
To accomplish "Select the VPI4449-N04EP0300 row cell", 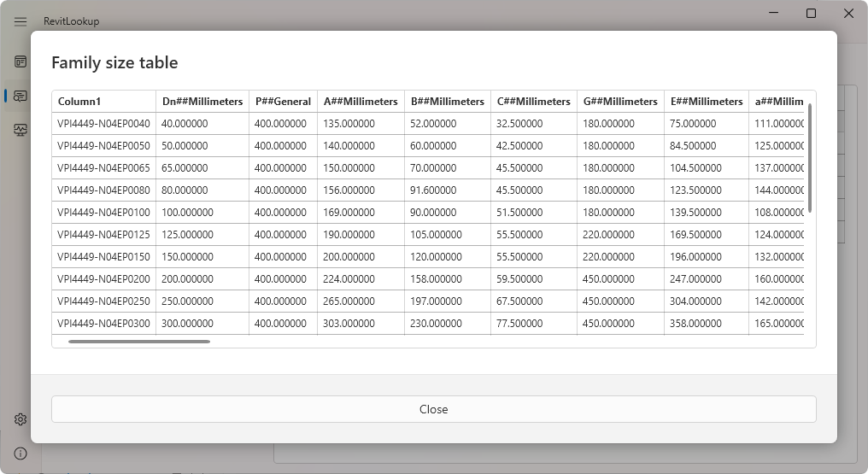I will (103, 324).
